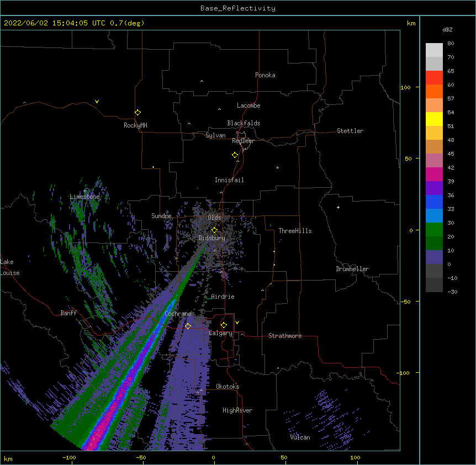Viewport: 476px width, 465px height.
Task: Click the km unit label at bottom-left corner
Action: coord(8,458)
